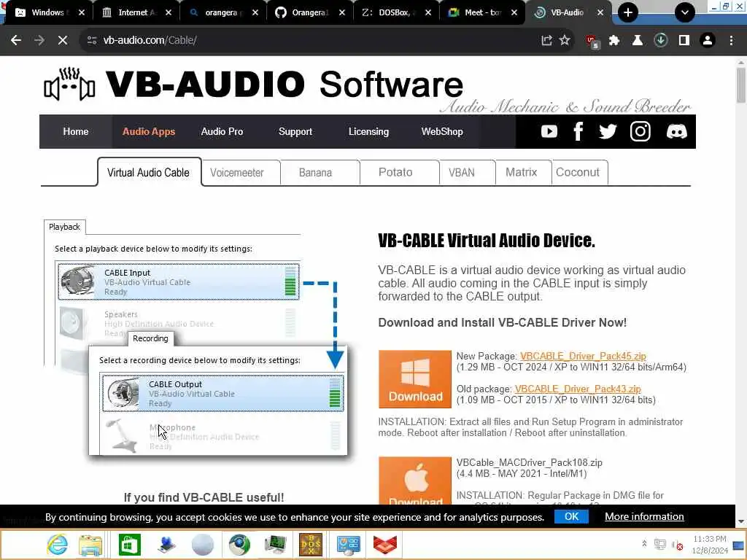Bookmark this page with the star icon

(565, 40)
